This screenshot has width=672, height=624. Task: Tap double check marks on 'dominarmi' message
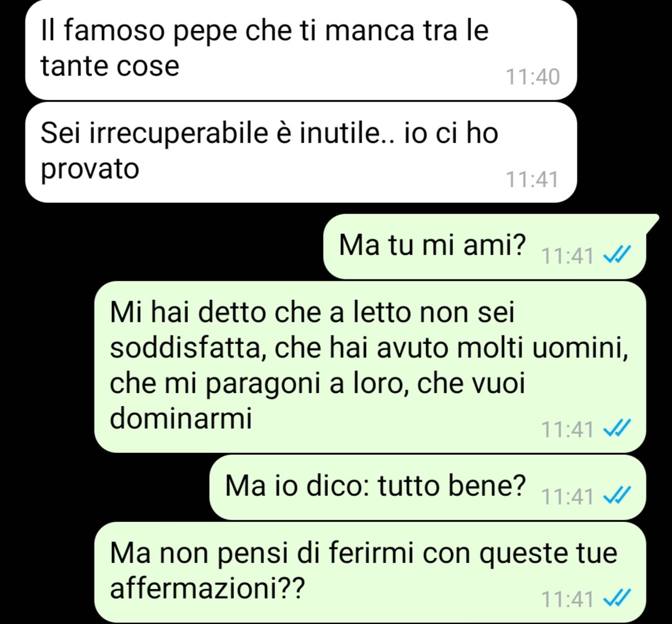click(617, 428)
